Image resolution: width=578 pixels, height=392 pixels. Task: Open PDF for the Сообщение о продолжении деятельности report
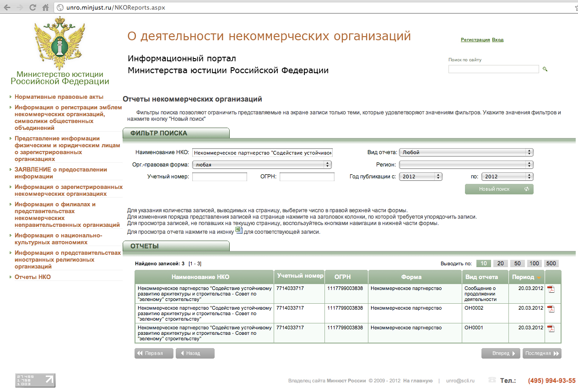(551, 289)
